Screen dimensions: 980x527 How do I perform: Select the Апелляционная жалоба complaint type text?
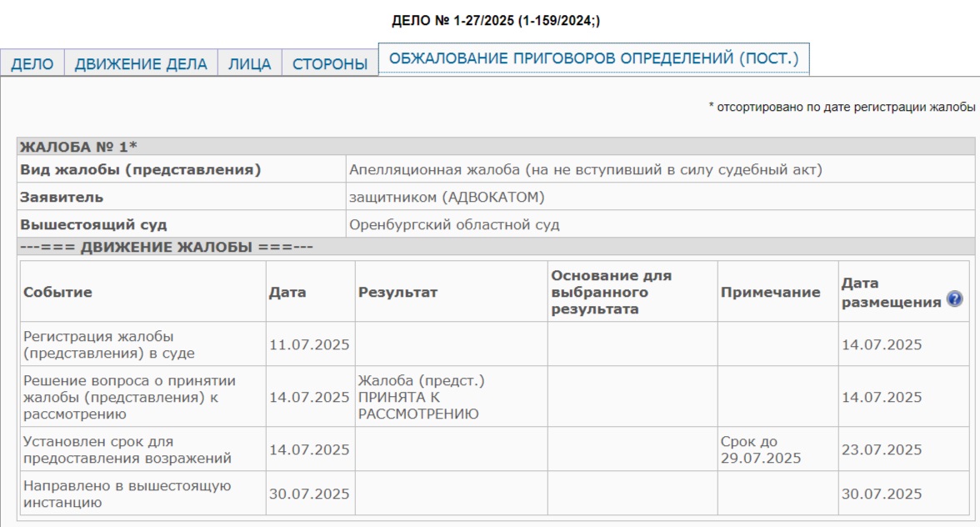[x=585, y=170]
